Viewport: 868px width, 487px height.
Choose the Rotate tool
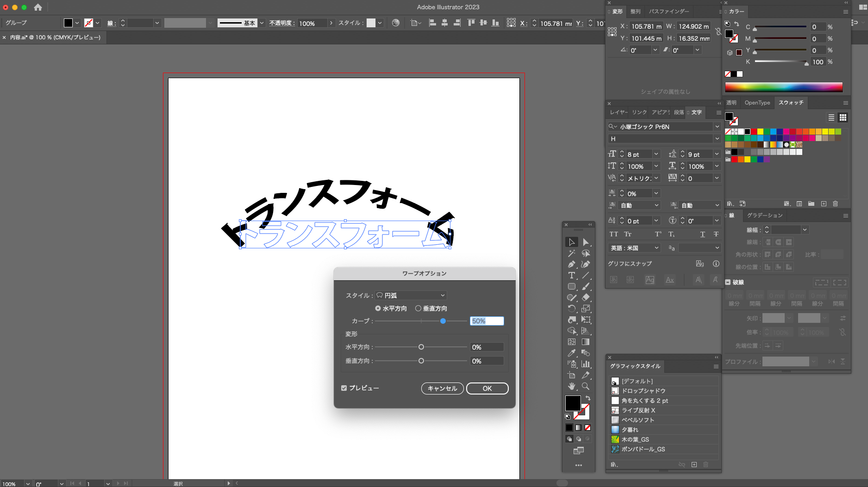tap(571, 308)
